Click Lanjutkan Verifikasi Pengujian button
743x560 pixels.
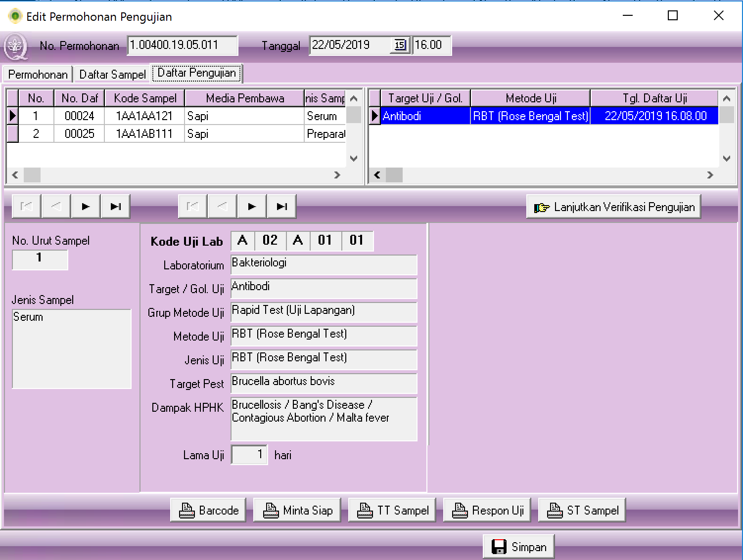613,207
